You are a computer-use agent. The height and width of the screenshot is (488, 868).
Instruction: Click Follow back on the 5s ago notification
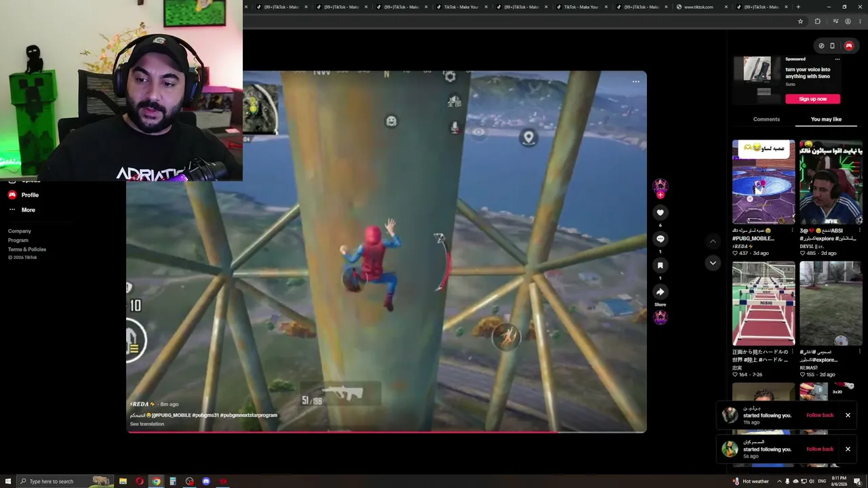pyautogui.click(x=820, y=449)
